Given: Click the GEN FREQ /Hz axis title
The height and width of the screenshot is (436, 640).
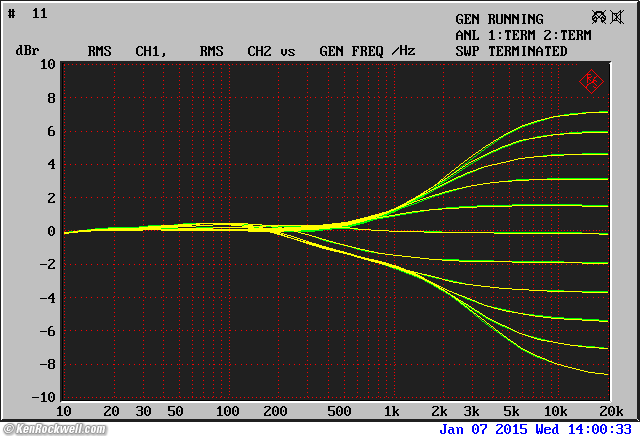Looking at the screenshot, I should (x=366, y=51).
